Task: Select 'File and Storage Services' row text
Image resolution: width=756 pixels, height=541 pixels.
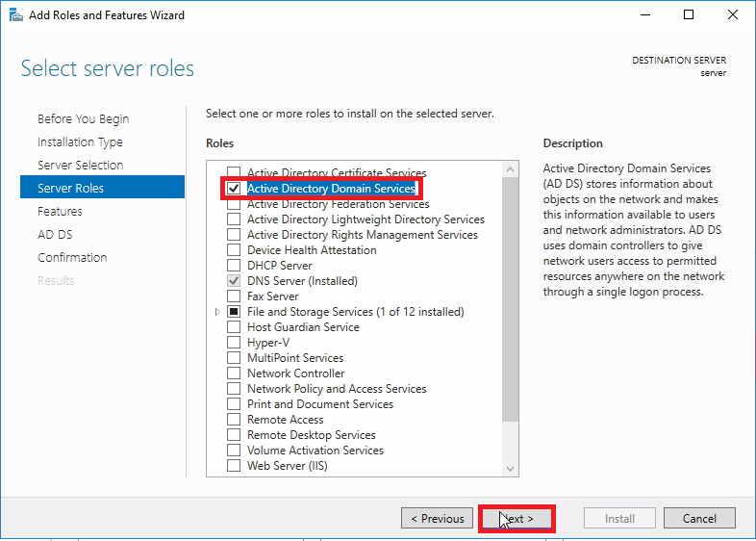Action: 355,312
